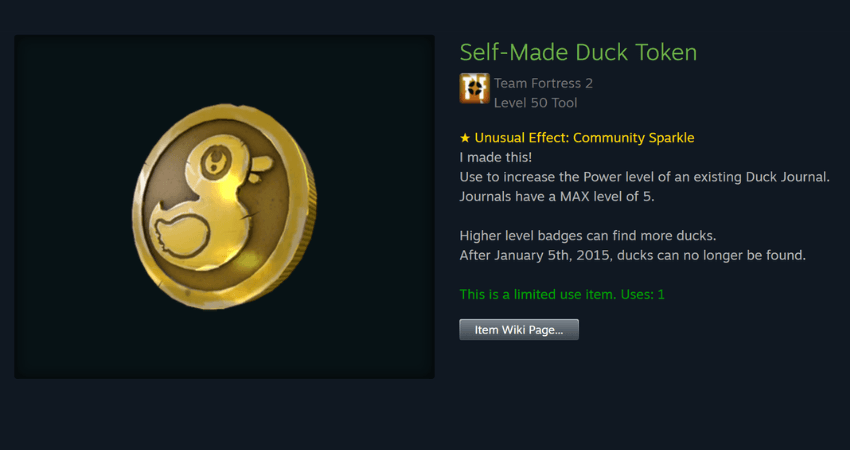The height and width of the screenshot is (450, 850).
Task: Click the green limited use item Uses: 1 text
Action: coord(562,294)
